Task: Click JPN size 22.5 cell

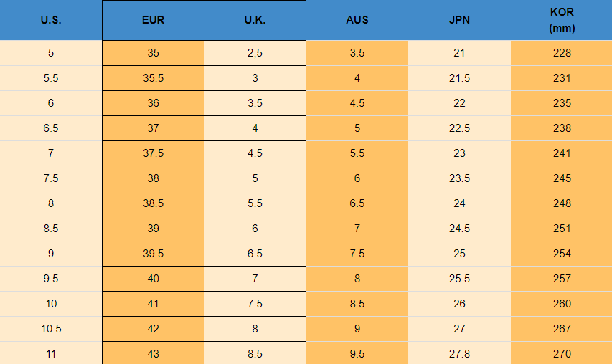Action: 459,128
